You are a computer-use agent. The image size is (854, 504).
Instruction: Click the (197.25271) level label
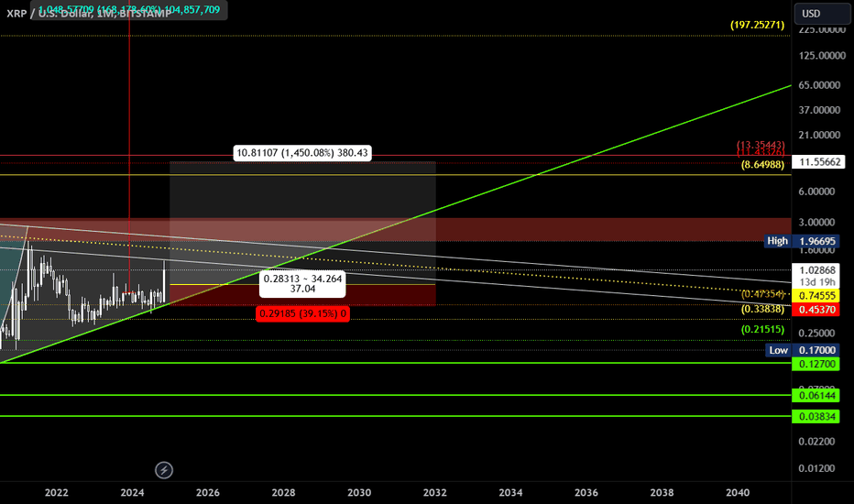[x=758, y=25]
